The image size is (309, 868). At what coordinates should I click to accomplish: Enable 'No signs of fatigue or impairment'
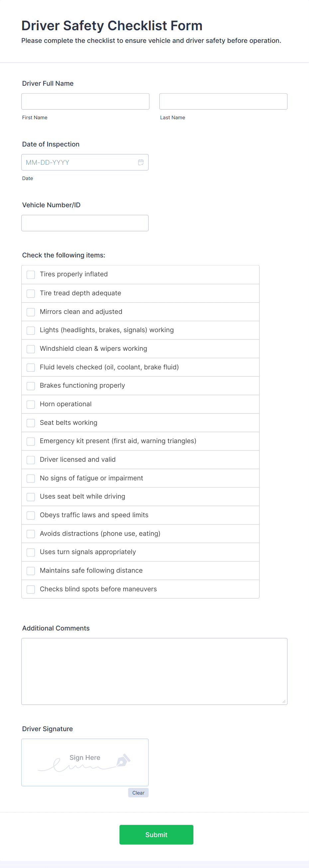tap(30, 478)
